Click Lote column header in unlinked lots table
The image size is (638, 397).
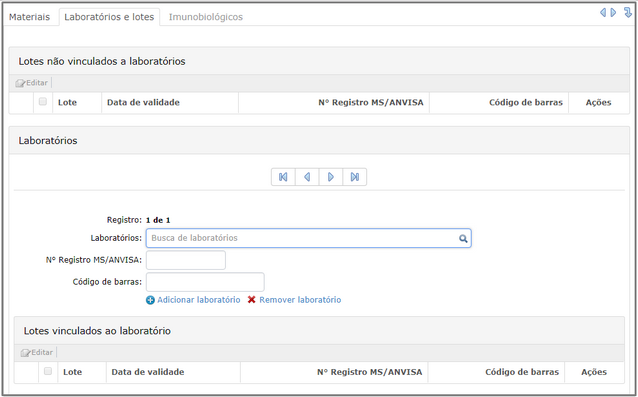click(68, 103)
